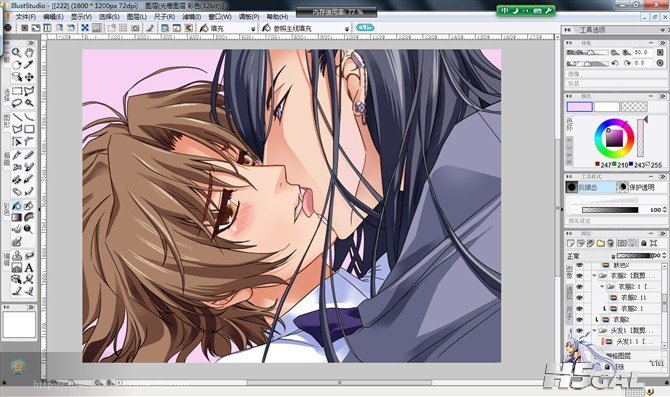Image resolution: width=670 pixels, height=397 pixels.
Task: Toggle the 保护透明 option
Action: point(641,187)
